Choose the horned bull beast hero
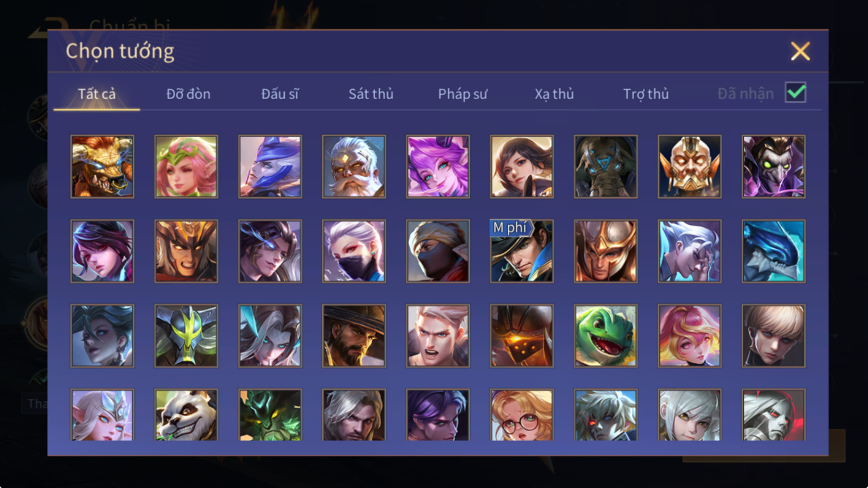This screenshot has width=868, height=488. (102, 167)
